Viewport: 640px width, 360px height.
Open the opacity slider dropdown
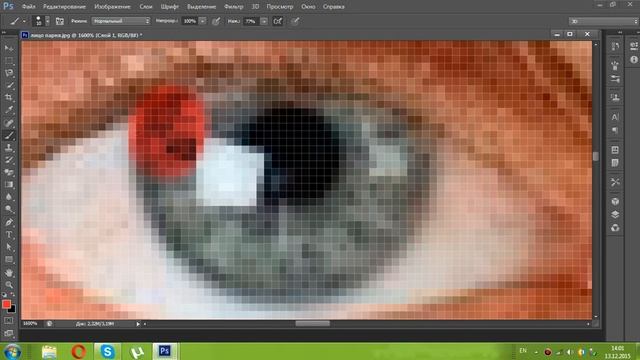coord(202,21)
